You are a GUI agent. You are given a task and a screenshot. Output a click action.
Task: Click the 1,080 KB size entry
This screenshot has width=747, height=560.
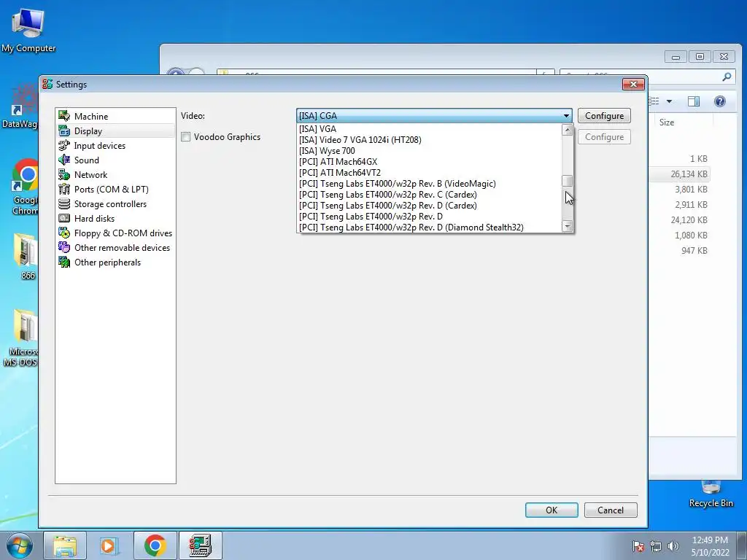691,235
